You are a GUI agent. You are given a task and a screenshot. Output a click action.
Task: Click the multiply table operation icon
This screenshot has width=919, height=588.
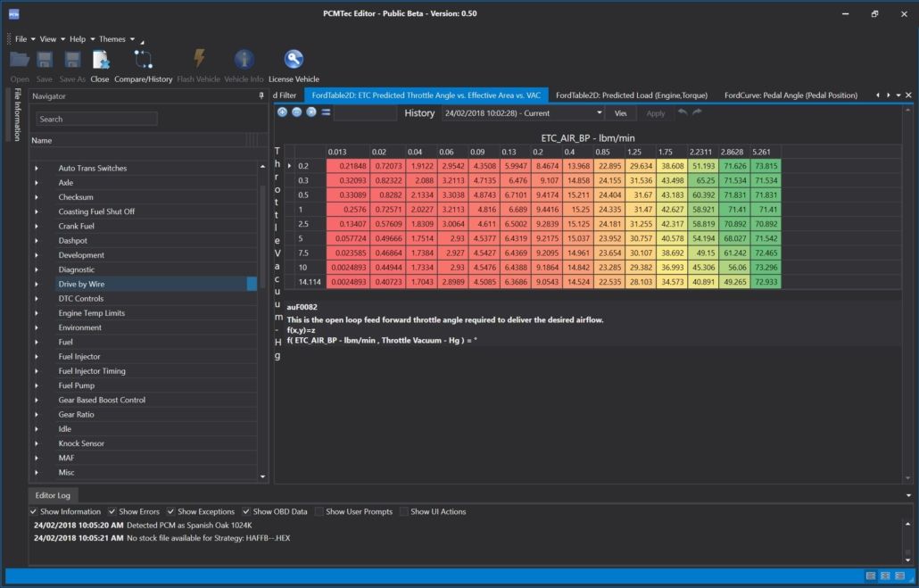[311, 112]
